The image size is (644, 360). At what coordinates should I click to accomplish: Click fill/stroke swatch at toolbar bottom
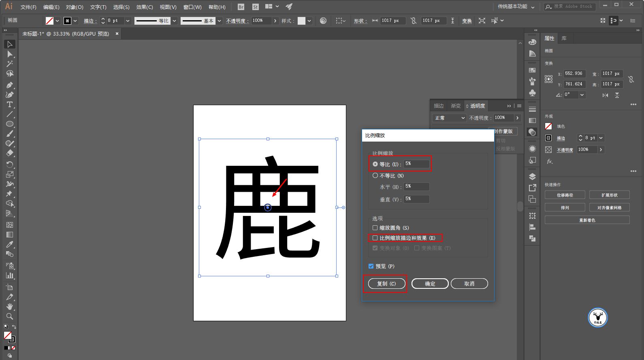[9, 337]
